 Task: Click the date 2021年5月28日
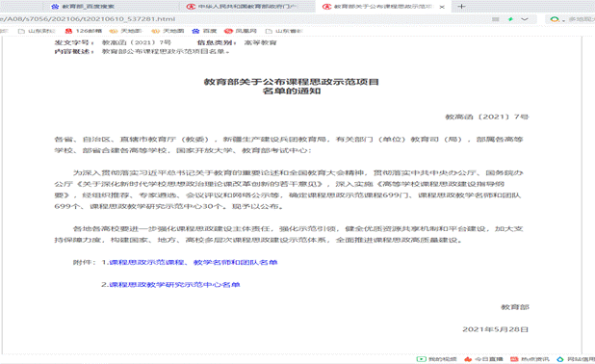click(x=495, y=329)
